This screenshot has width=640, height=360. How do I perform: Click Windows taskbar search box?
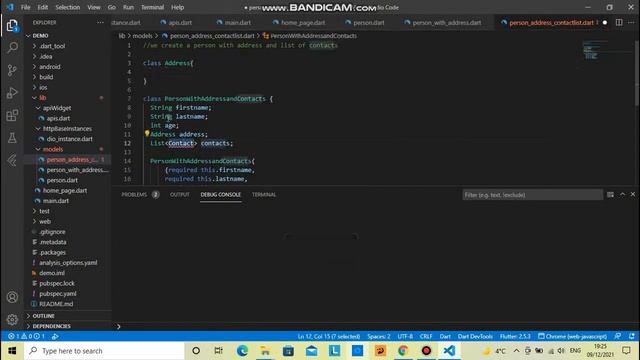pyautogui.click(x=104, y=351)
